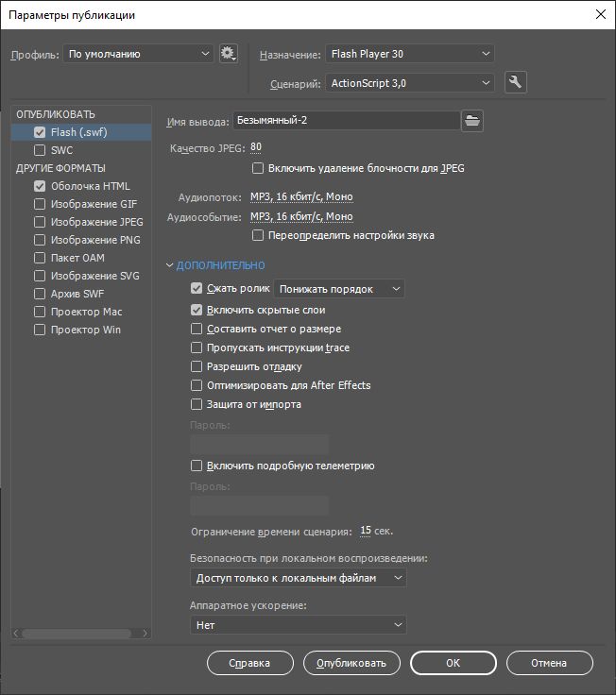The width and height of the screenshot is (616, 695).
Task: Open compression type Понижать порядок dropdown
Action: [x=339, y=289]
